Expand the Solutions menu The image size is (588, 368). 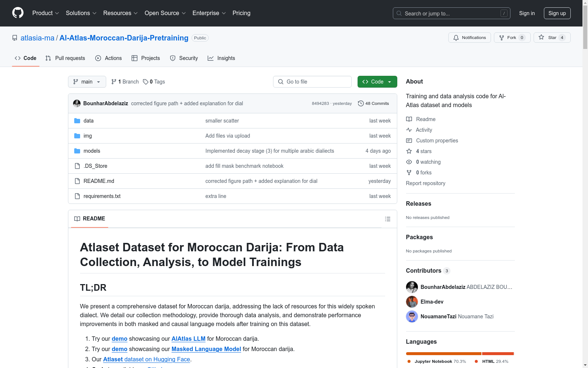[81, 13]
